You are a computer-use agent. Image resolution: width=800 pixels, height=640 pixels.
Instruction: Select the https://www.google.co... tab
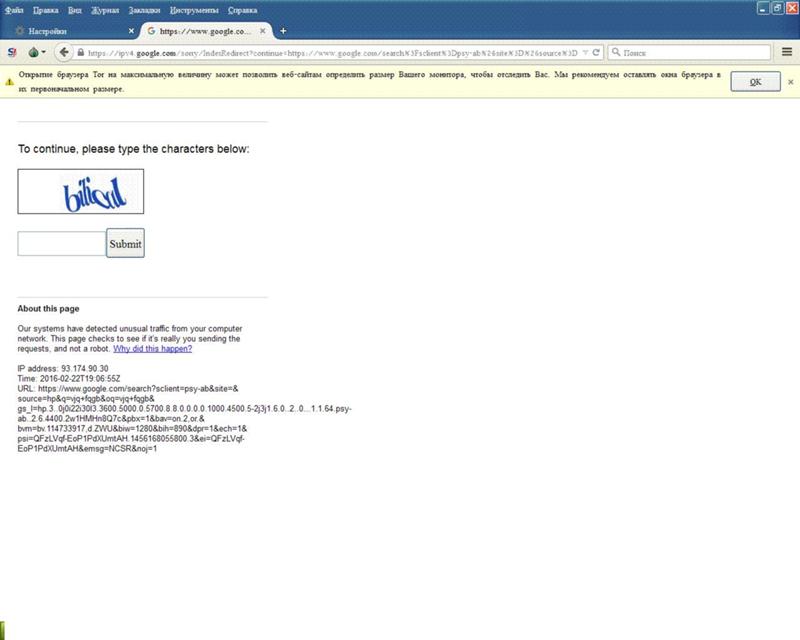(x=206, y=31)
